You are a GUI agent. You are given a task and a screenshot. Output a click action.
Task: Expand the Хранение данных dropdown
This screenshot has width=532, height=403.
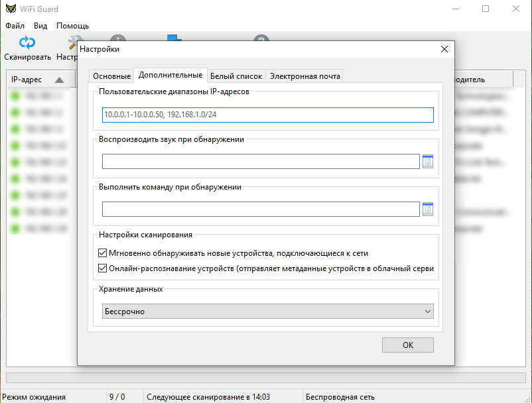(267, 312)
